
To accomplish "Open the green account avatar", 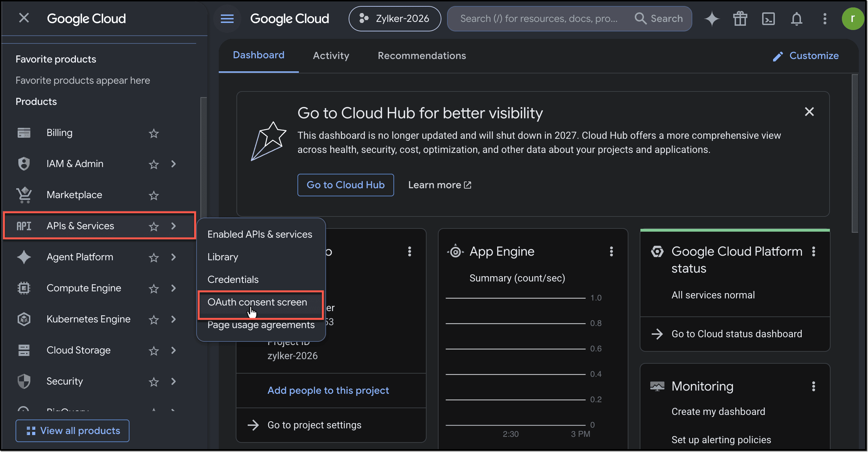I will click(852, 19).
